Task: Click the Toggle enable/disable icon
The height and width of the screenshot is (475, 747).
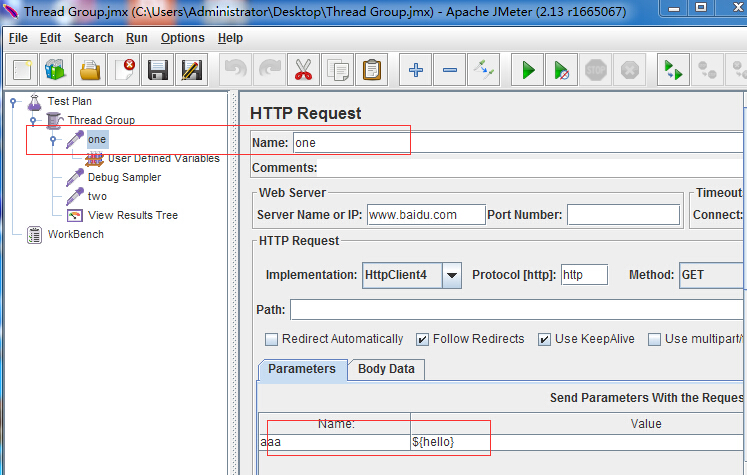Action: point(484,70)
